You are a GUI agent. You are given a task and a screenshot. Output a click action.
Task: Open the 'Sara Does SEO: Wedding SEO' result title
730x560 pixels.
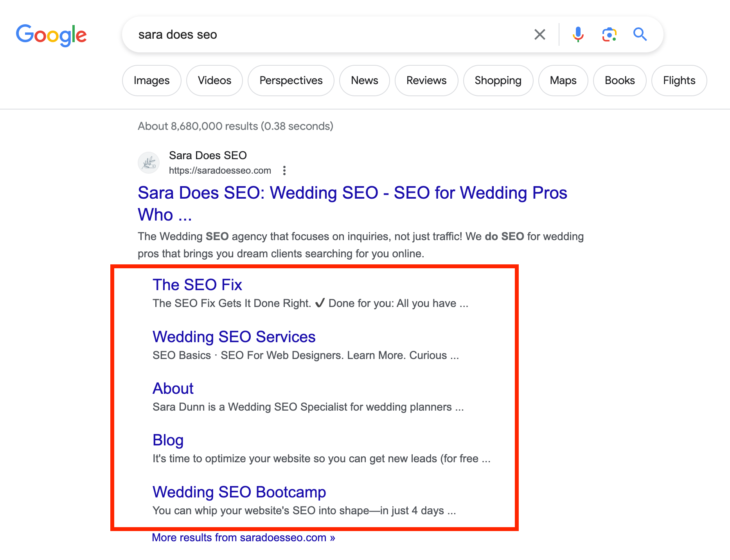pyautogui.click(x=352, y=203)
